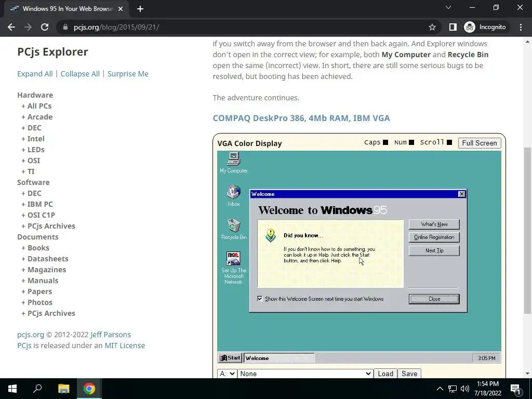Expand the Magazines tree item
This screenshot has height=399, width=532.
[x=44, y=270]
